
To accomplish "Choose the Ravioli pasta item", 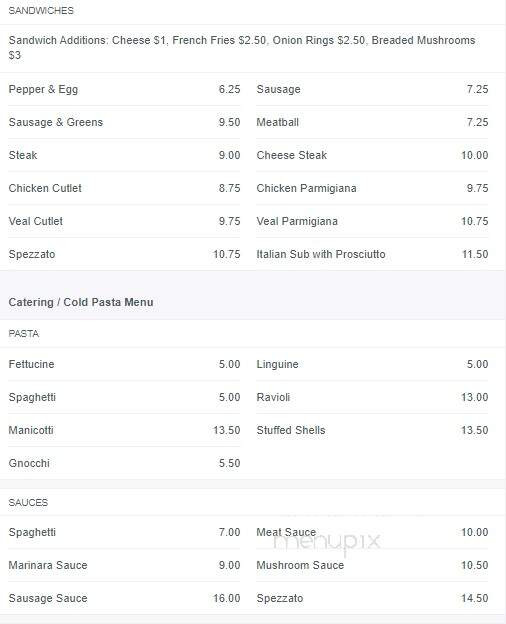I will coord(372,397).
